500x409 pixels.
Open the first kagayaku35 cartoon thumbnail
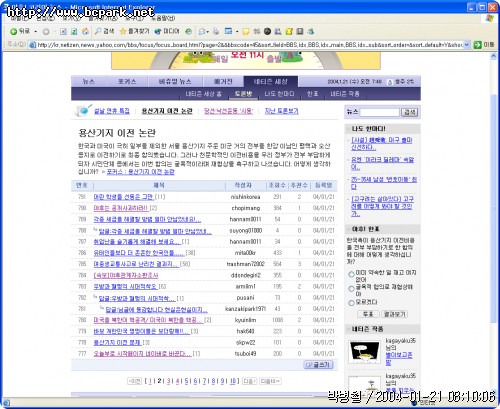tap(364, 352)
